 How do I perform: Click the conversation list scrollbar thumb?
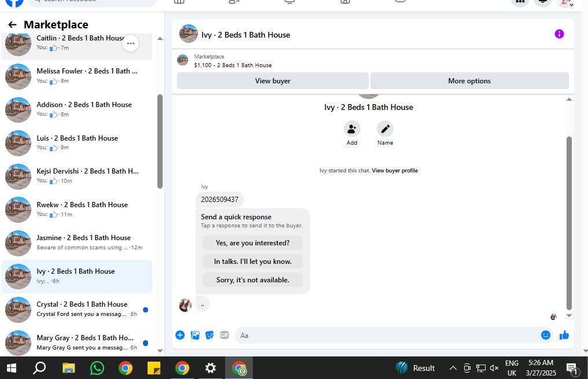(160, 141)
